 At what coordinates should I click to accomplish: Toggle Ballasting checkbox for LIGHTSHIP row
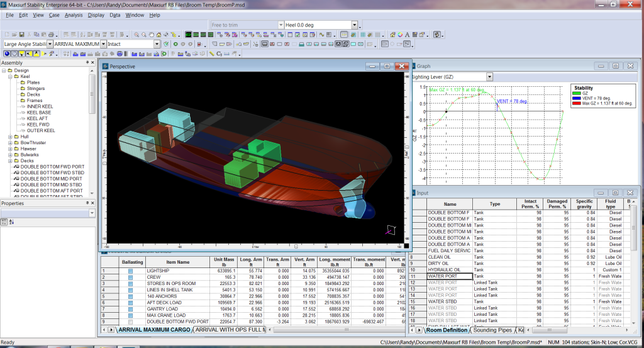[x=130, y=271]
